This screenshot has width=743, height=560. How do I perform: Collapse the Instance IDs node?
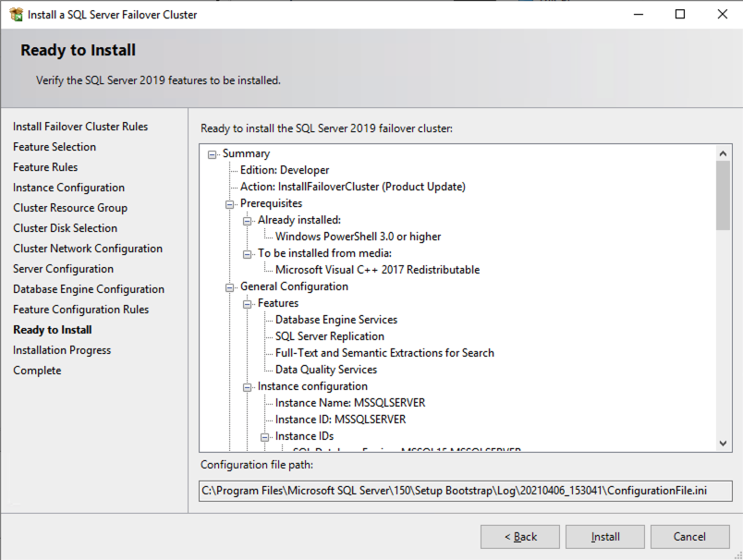coord(265,436)
